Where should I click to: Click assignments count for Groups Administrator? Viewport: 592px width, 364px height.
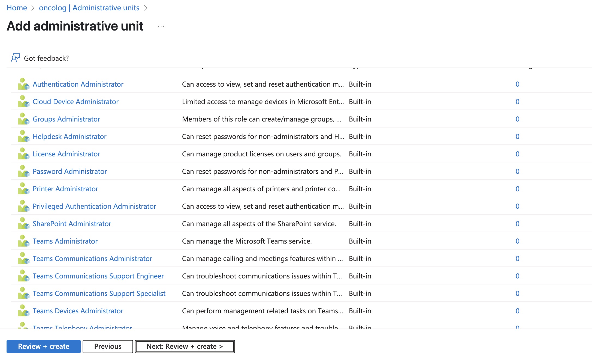pyautogui.click(x=517, y=119)
